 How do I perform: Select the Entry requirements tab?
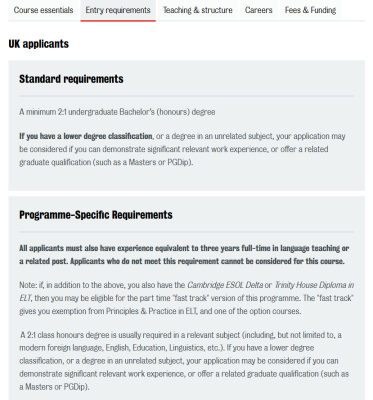click(118, 10)
